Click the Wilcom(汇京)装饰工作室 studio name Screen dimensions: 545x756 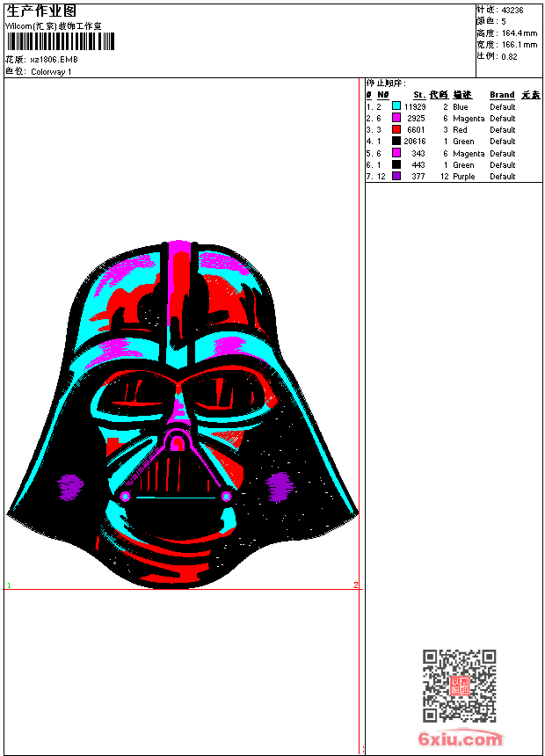coord(54,26)
